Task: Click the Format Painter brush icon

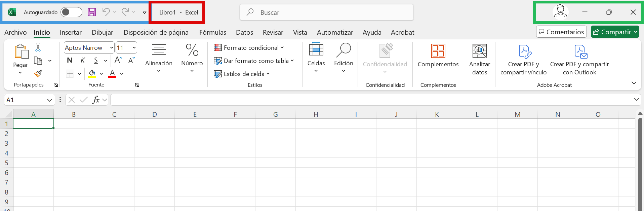Action: click(38, 73)
